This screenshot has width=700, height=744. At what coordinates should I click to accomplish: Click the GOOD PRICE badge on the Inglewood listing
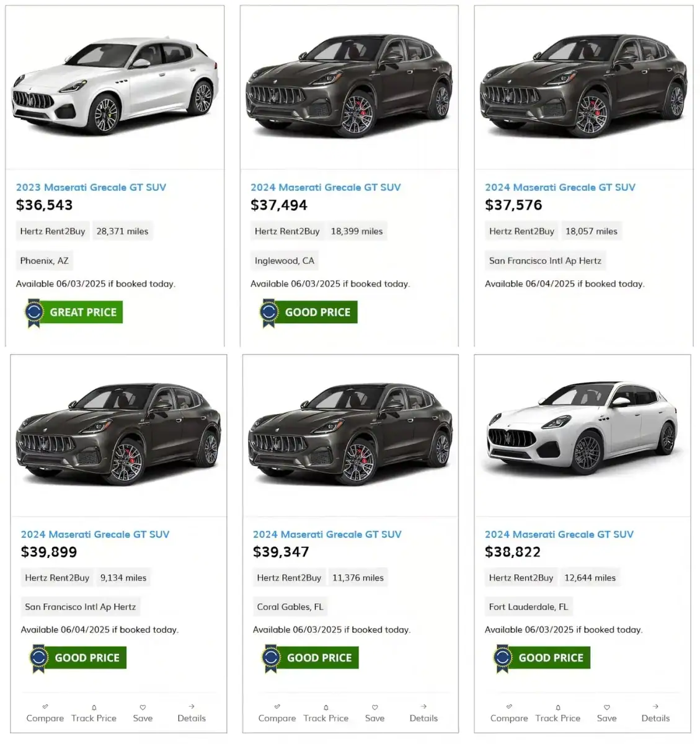(x=308, y=312)
